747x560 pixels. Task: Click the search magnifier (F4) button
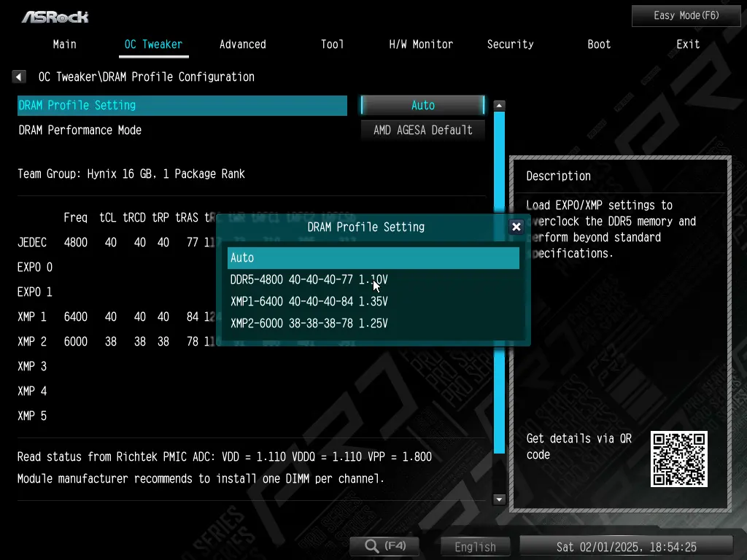tap(385, 545)
